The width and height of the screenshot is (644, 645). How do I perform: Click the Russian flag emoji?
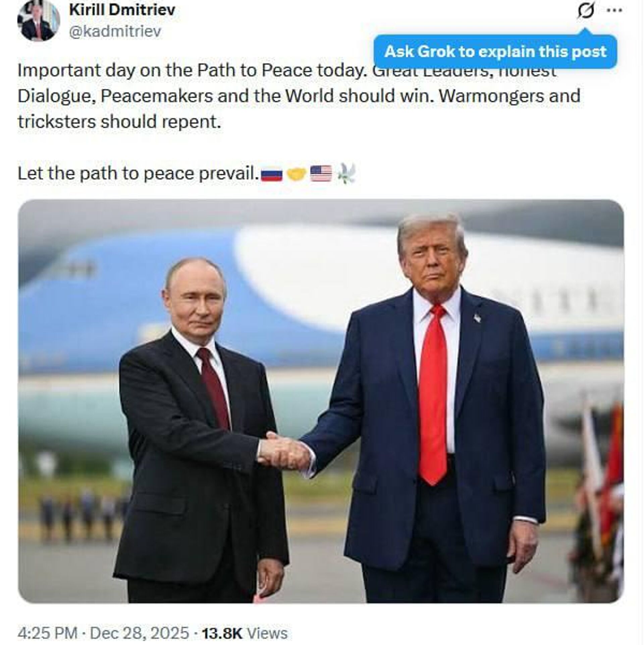tap(272, 174)
